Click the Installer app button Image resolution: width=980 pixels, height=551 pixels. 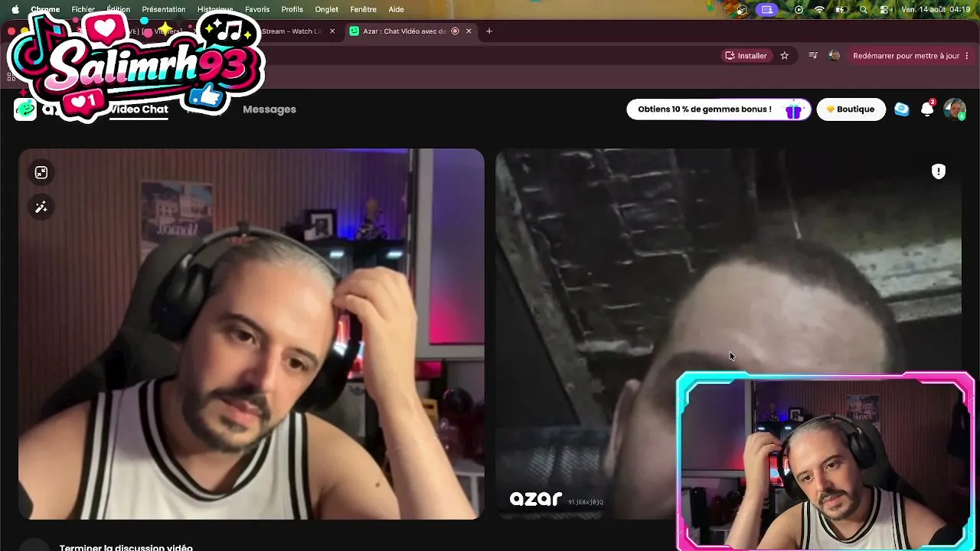(x=746, y=56)
